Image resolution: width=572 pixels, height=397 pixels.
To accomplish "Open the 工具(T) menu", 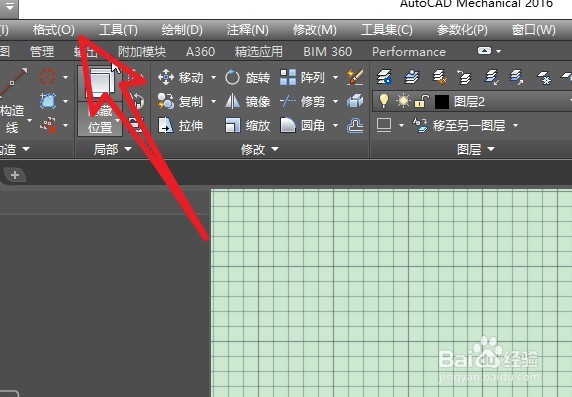I will coord(118,30).
